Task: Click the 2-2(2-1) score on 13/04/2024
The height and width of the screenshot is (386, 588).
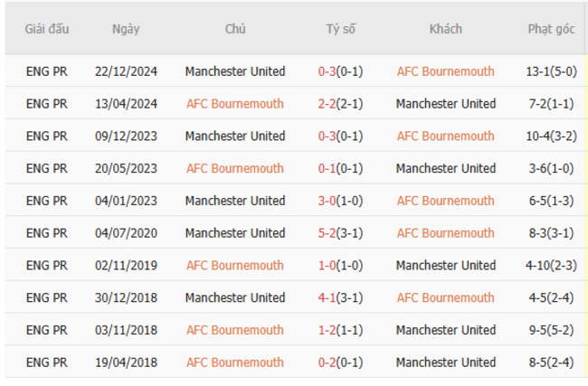Action: (341, 104)
